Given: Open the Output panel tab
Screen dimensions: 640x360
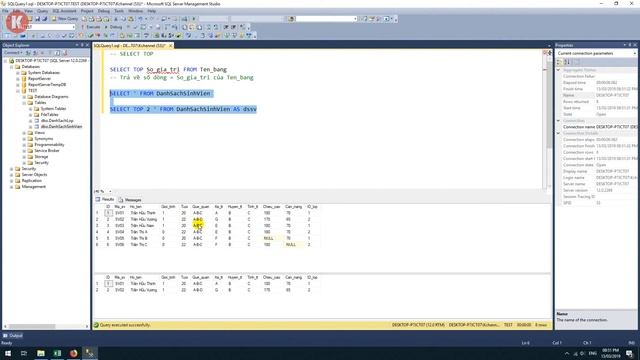Looking at the screenshot, I should [x=13, y=336].
